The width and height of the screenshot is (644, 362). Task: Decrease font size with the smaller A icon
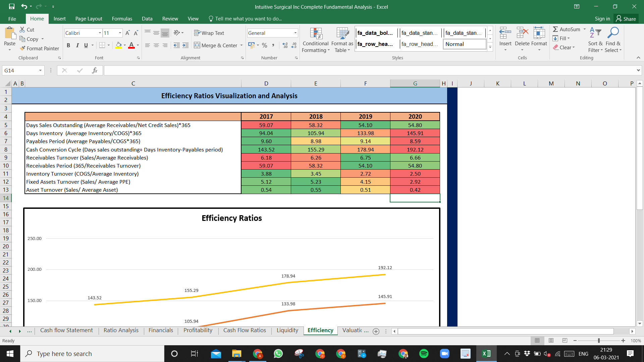136,33
